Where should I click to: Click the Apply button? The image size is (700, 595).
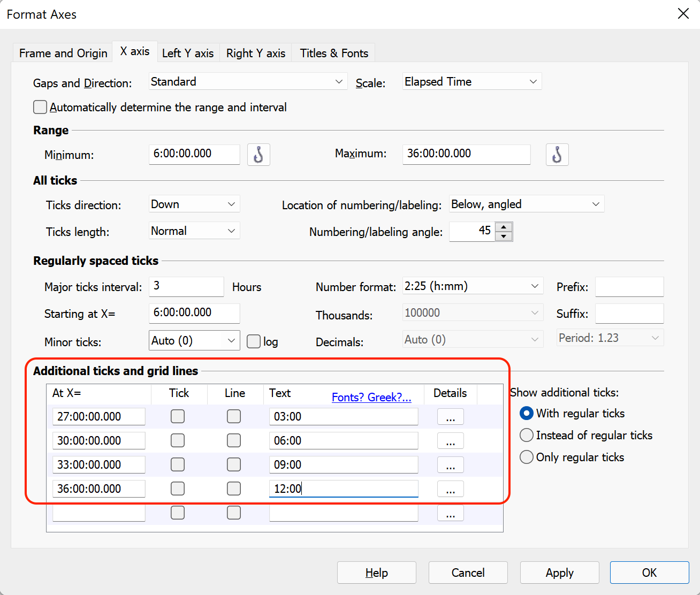560,573
